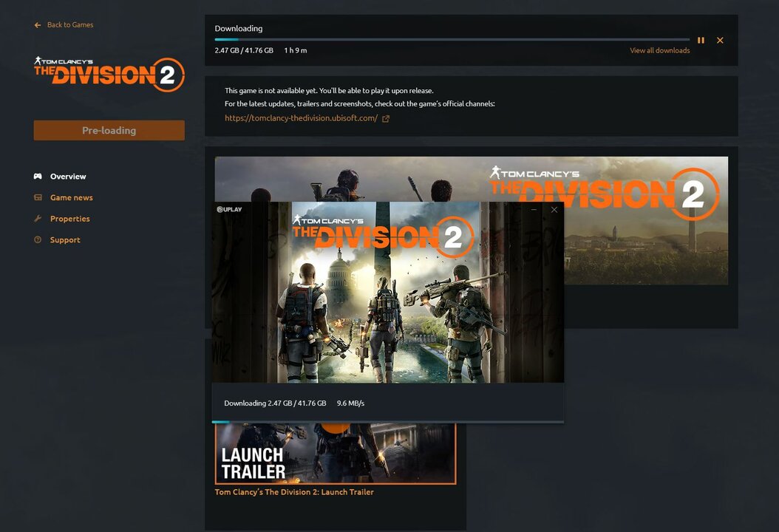
Task: Go back via the Back to Games link
Action: coord(70,25)
